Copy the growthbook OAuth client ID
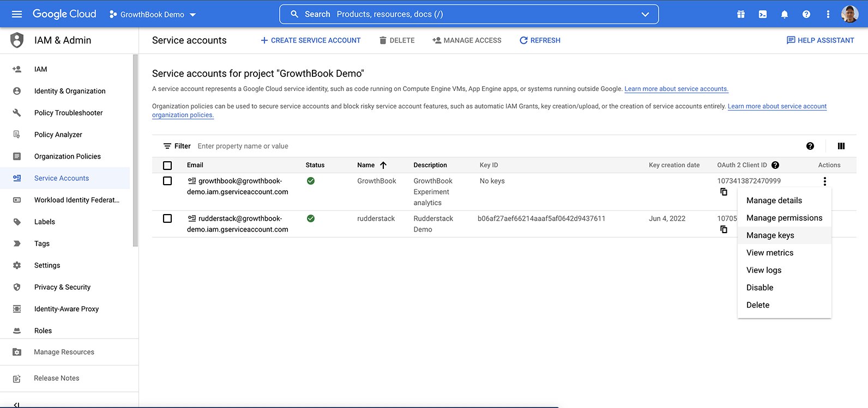 724,192
